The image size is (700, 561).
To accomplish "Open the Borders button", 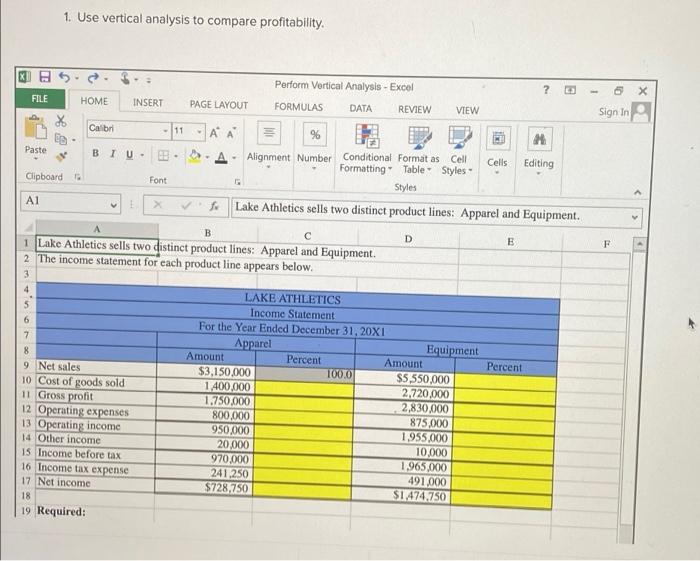I will pos(163,155).
